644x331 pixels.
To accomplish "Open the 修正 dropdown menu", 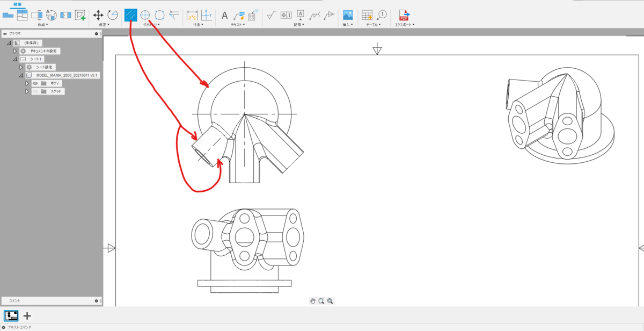I will point(105,25).
